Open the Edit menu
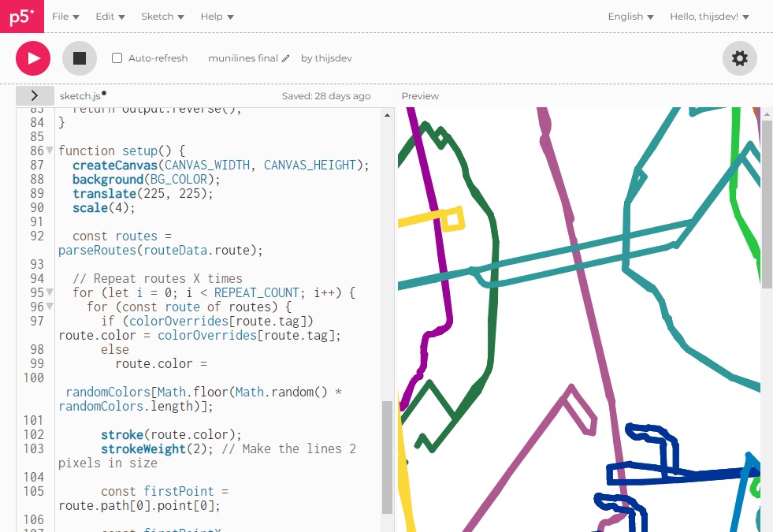 (x=110, y=17)
